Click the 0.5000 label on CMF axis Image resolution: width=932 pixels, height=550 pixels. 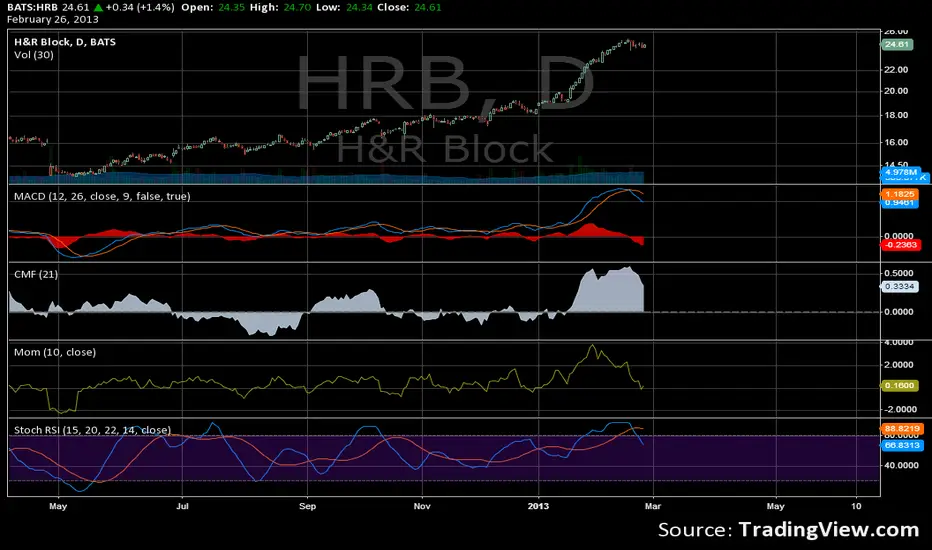click(899, 274)
